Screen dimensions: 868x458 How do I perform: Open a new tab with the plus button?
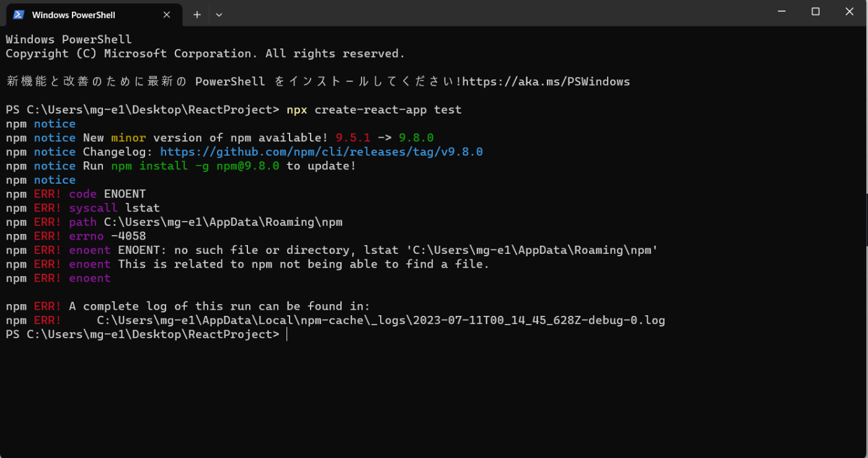(197, 15)
